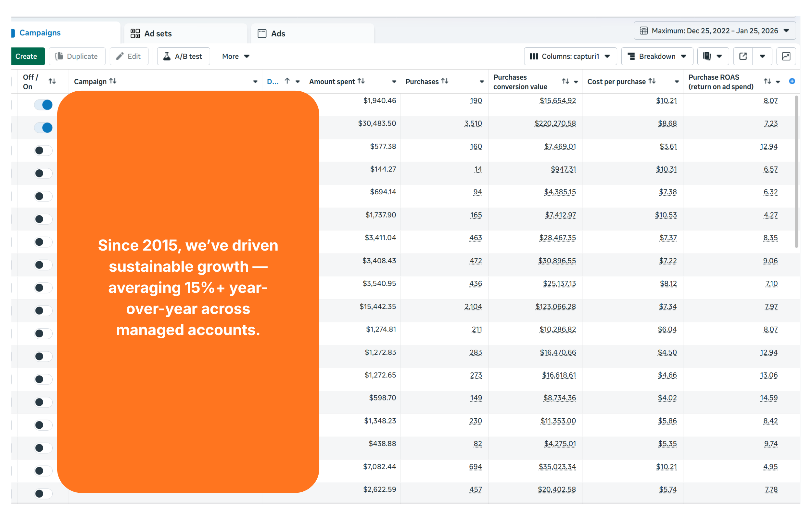Click the Create button
Viewport: 812px width, 520px height.
(x=27, y=57)
